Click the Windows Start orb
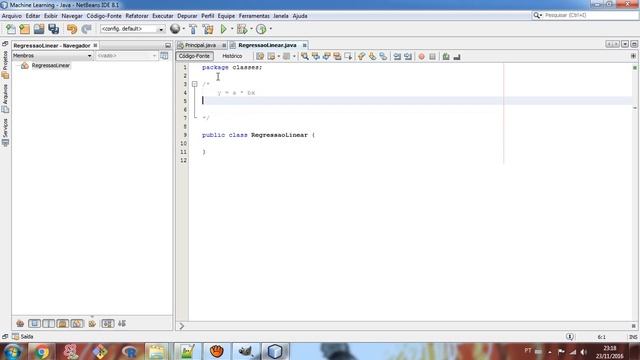Image resolution: width=640 pixels, height=360 pixels. tap(13, 351)
